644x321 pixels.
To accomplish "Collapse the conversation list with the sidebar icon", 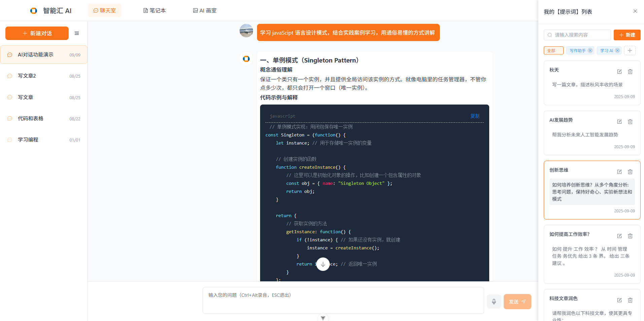I will click(77, 33).
